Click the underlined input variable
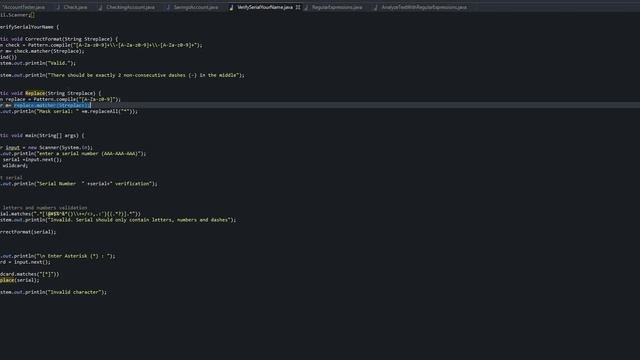This screenshot has width=640, height=360. click(x=13, y=148)
